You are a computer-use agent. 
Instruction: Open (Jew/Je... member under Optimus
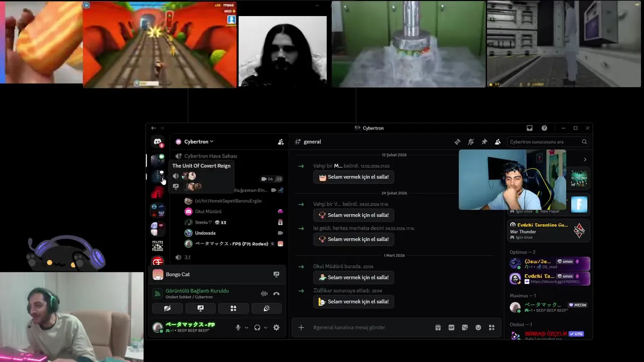pyautogui.click(x=548, y=263)
